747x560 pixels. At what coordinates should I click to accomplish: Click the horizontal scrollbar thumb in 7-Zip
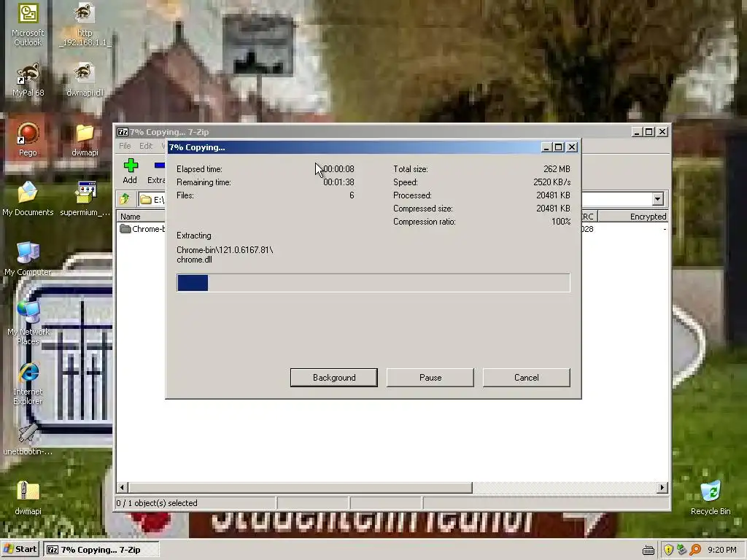(x=300, y=487)
